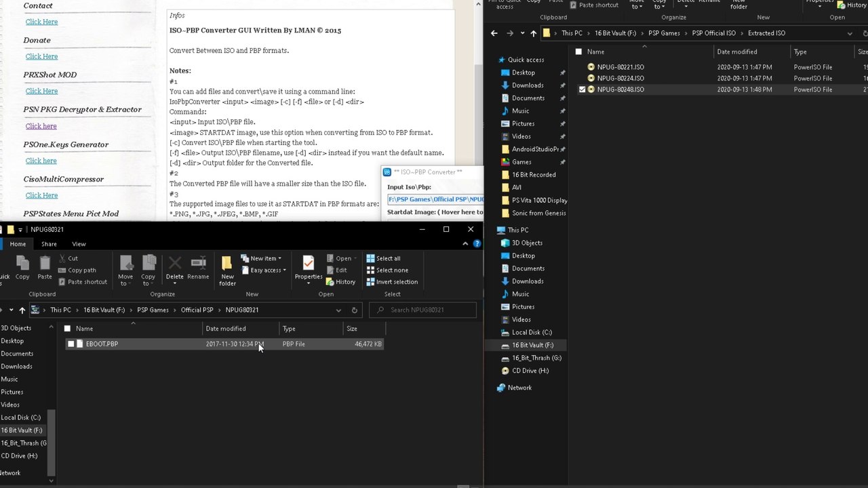The height and width of the screenshot is (488, 868).
Task: Select the NPUG-80224.ISO file
Action: point(620,78)
